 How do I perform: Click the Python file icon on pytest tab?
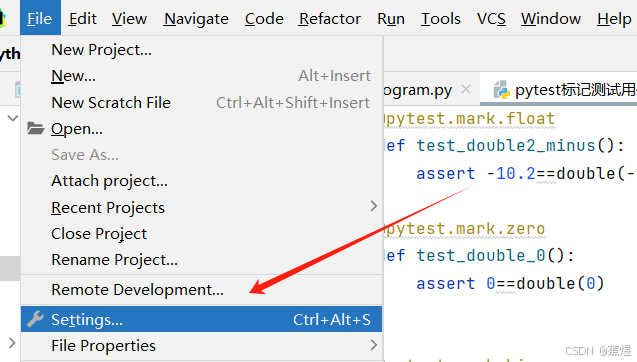click(x=501, y=90)
